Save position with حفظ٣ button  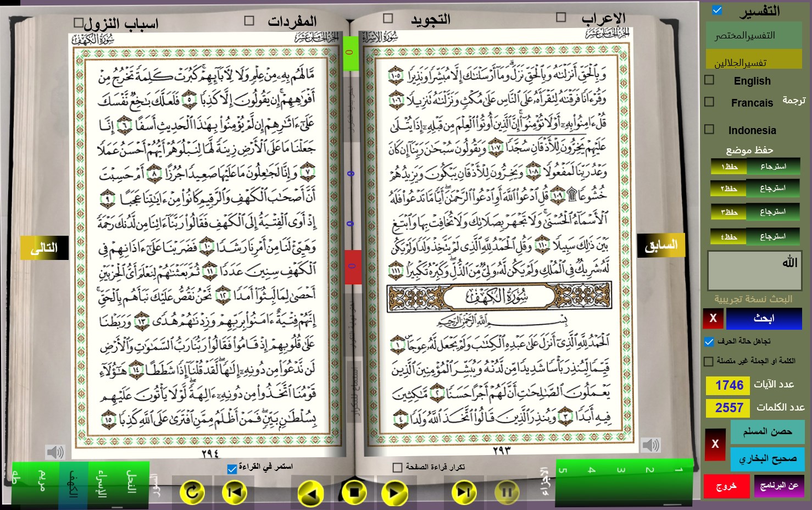click(728, 212)
